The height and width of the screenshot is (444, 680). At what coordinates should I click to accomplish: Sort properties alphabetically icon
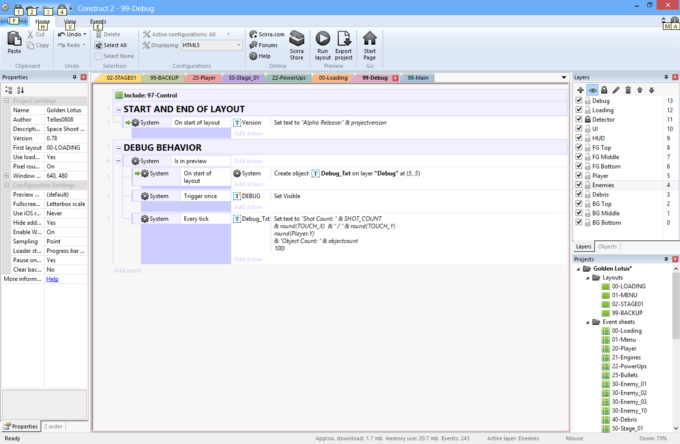coord(20,90)
